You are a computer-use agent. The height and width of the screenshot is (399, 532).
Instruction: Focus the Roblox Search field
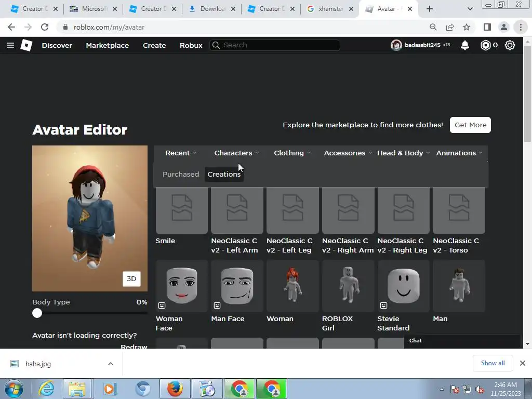[x=275, y=45]
